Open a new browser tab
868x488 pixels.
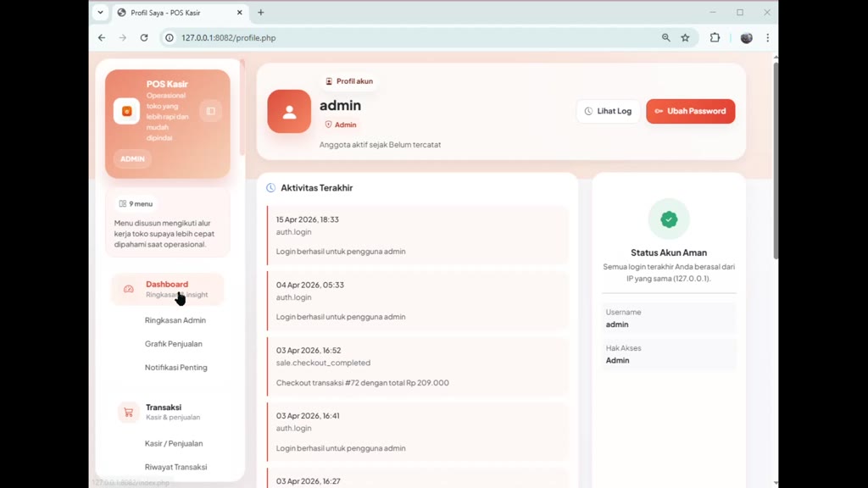click(261, 12)
